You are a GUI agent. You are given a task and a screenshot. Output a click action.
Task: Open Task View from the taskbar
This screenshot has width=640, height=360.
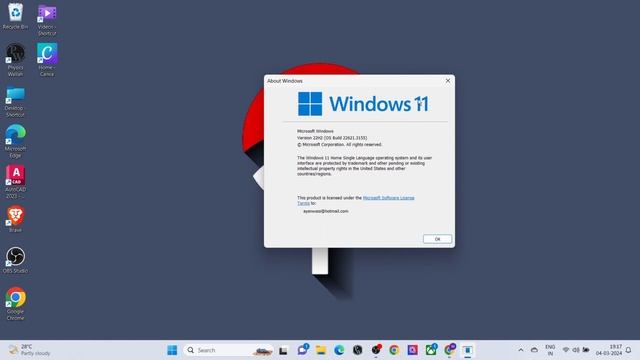tap(283, 350)
